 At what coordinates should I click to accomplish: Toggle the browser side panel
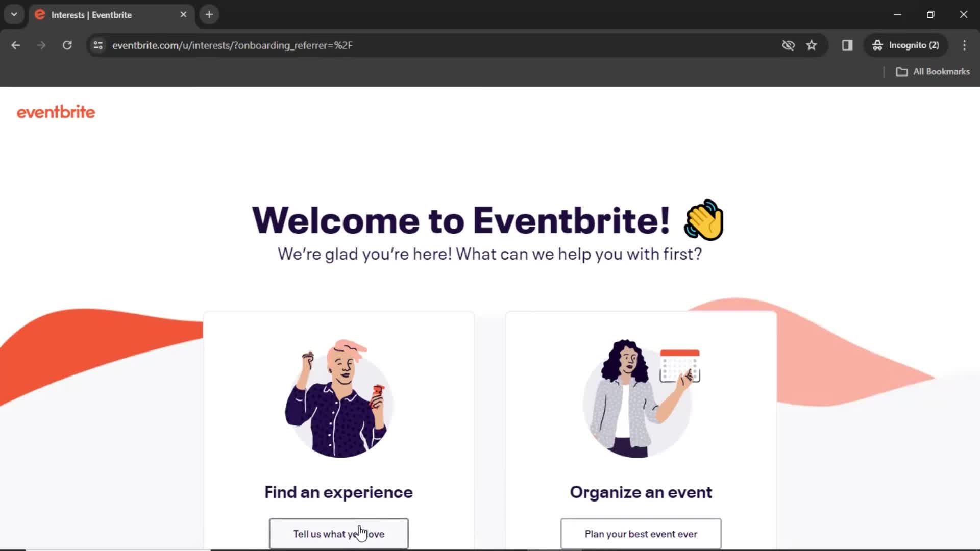[847, 45]
